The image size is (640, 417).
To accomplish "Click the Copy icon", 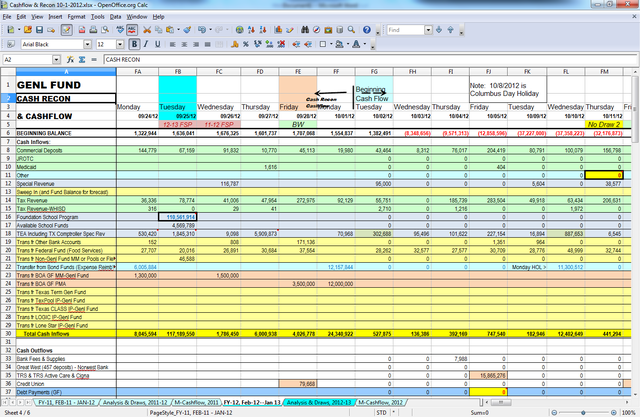I will coord(158,30).
